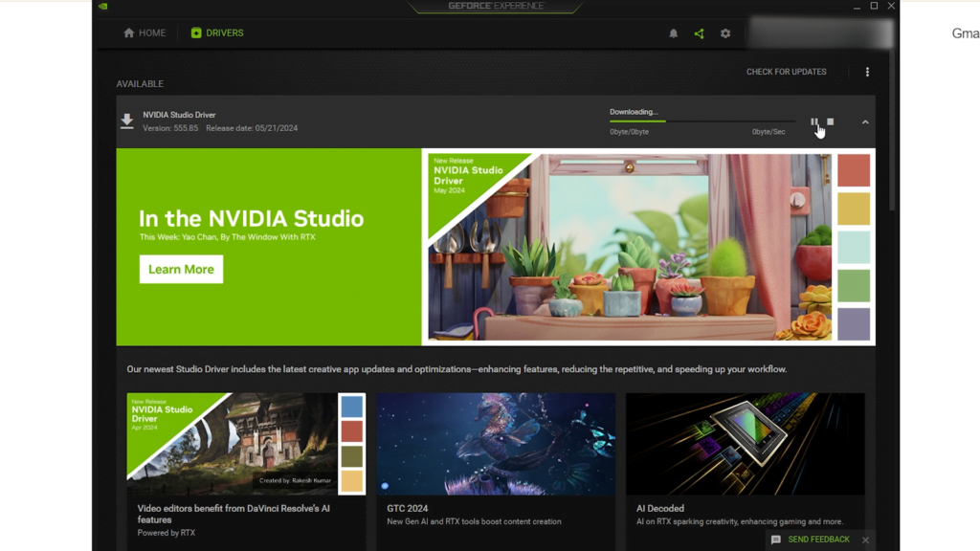This screenshot has width=980, height=551.
Task: Open the settings gear
Action: tap(725, 33)
